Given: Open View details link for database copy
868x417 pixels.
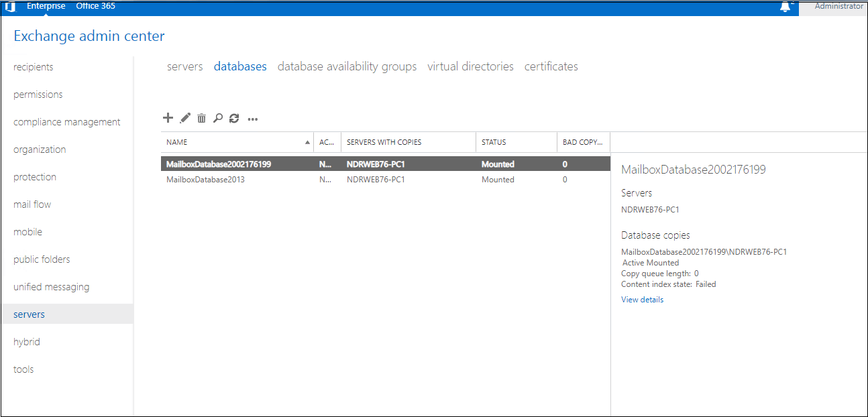Looking at the screenshot, I should 642,300.
